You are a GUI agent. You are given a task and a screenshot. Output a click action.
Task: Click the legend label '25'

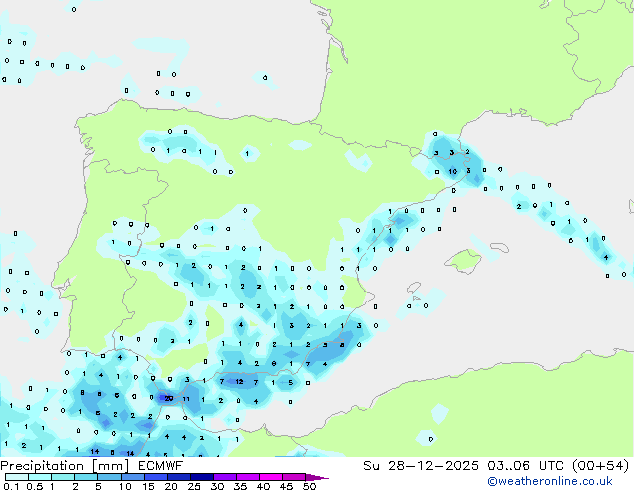194,486
